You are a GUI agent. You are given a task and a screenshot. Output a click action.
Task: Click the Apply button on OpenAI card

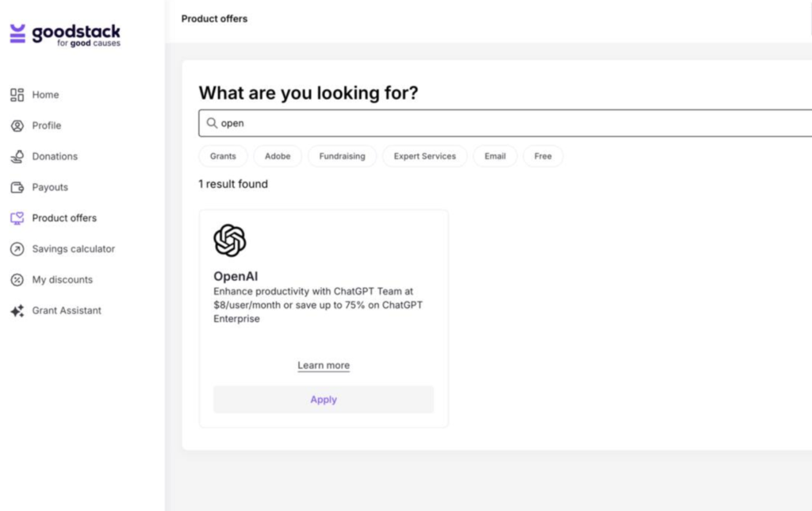(x=324, y=400)
